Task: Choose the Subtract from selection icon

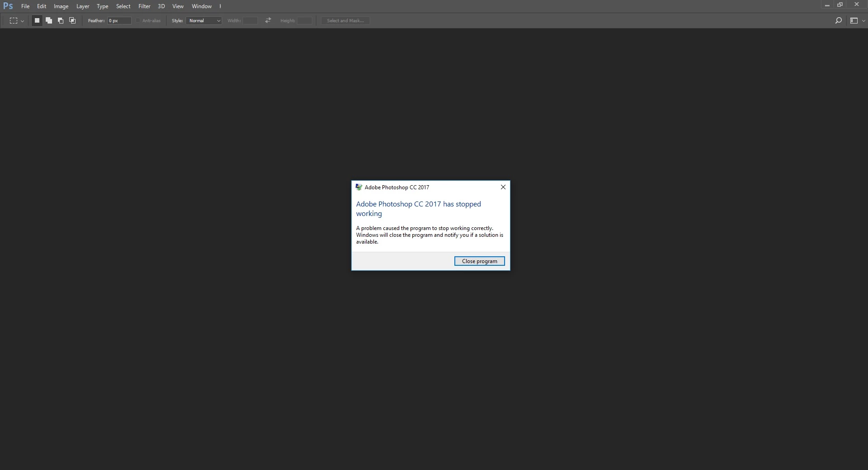Action: [61, 20]
